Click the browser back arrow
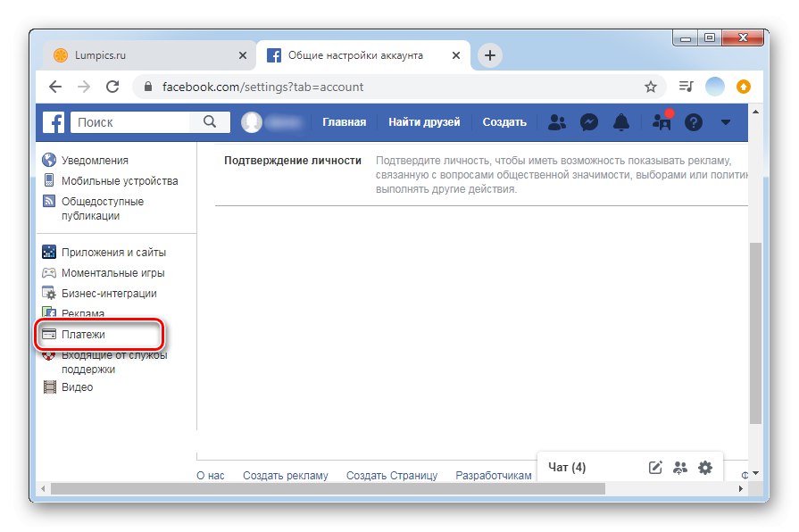Screen dimensions: 799x532 click(55, 87)
